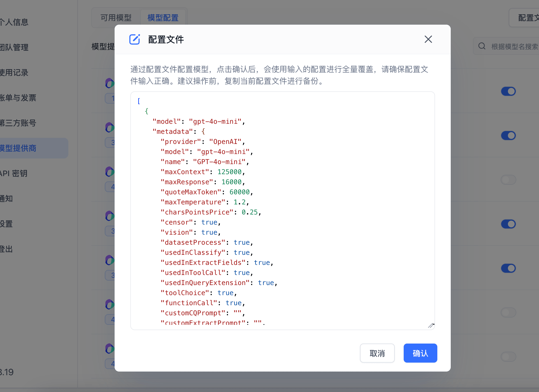Close the 配置文件 dialog with the X icon
Screen dimensions: 539x392
428,39
